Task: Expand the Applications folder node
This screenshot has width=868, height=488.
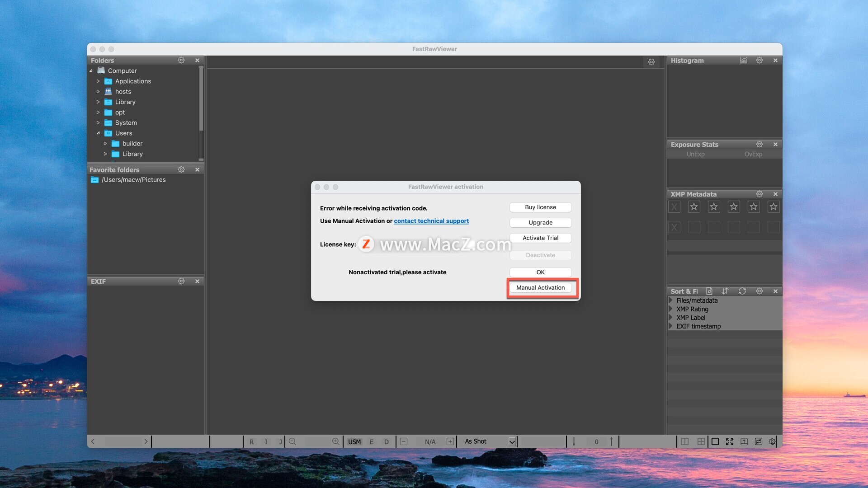Action: 98,81
